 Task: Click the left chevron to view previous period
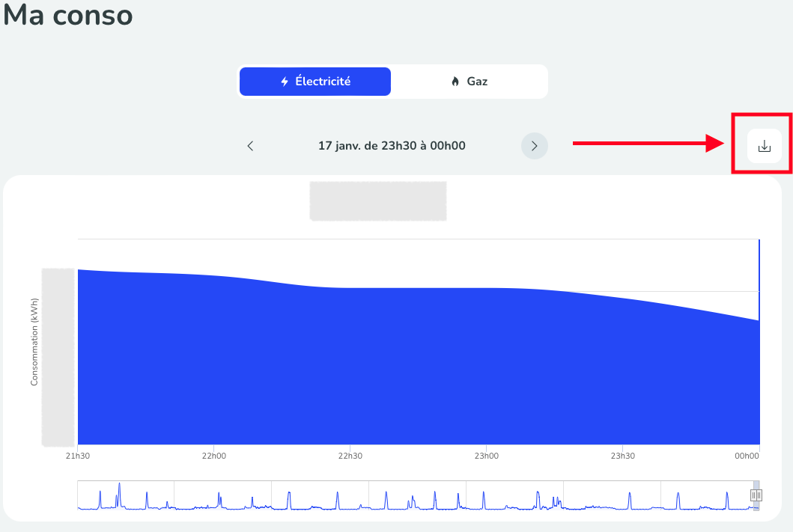pyautogui.click(x=250, y=146)
